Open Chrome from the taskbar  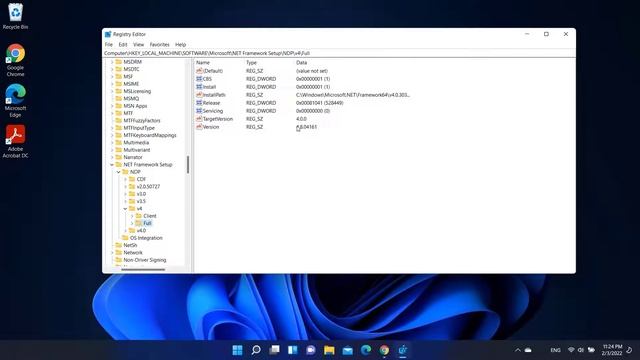pyautogui.click(x=384, y=350)
